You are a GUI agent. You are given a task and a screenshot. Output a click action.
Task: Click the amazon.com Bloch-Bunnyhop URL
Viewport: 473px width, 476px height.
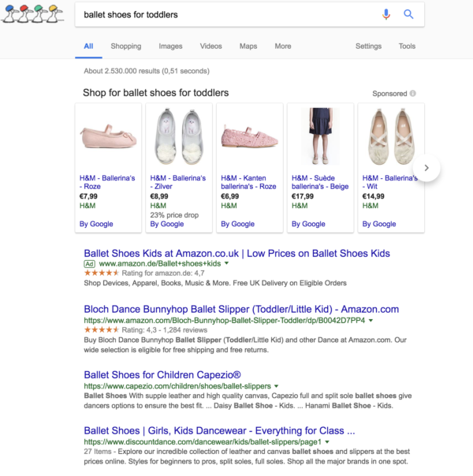click(225, 320)
